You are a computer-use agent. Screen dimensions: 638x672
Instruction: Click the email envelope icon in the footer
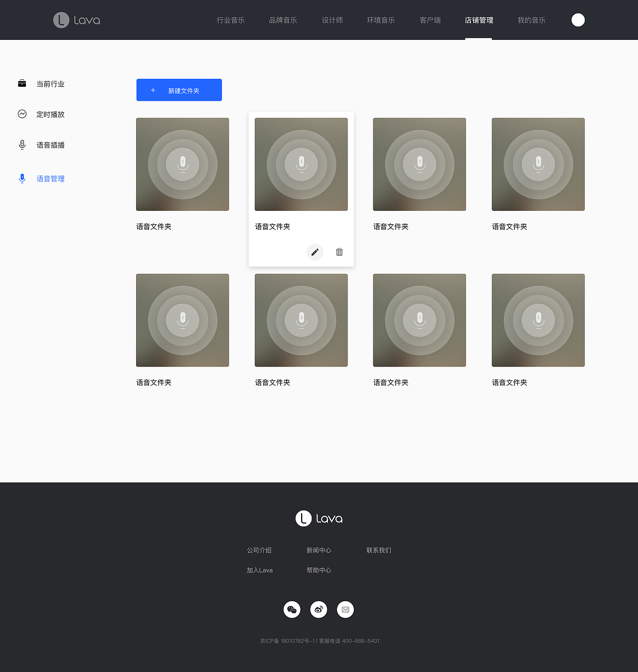click(x=345, y=610)
